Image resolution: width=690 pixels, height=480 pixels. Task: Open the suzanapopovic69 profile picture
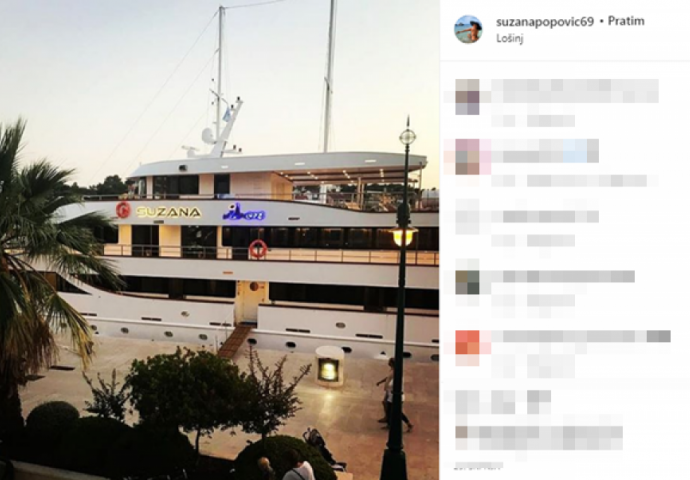(x=468, y=29)
